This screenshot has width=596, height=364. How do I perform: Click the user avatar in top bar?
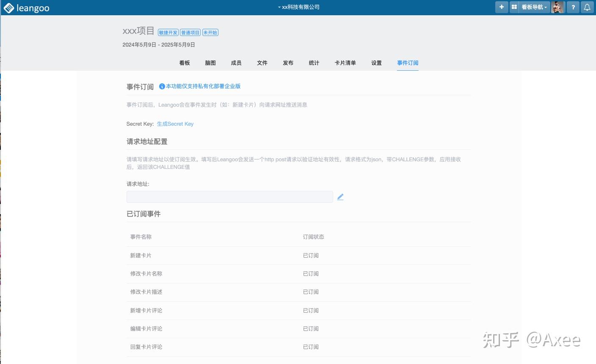558,7
